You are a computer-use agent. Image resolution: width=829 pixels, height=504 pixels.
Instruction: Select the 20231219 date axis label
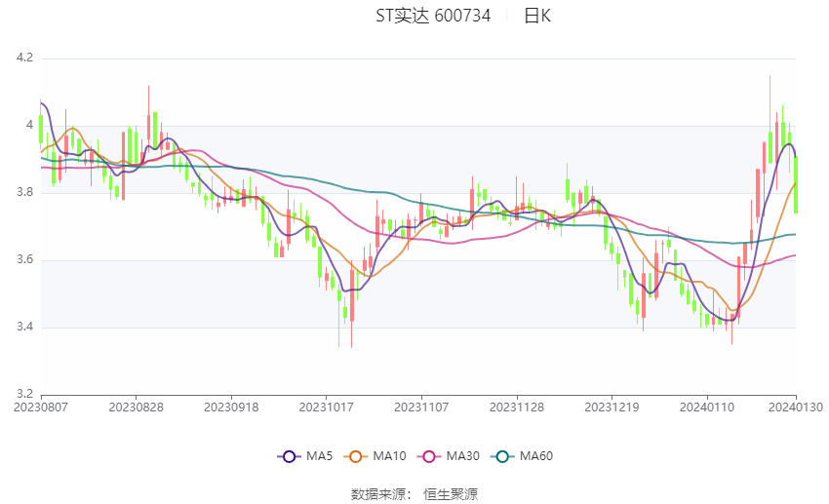(x=612, y=407)
